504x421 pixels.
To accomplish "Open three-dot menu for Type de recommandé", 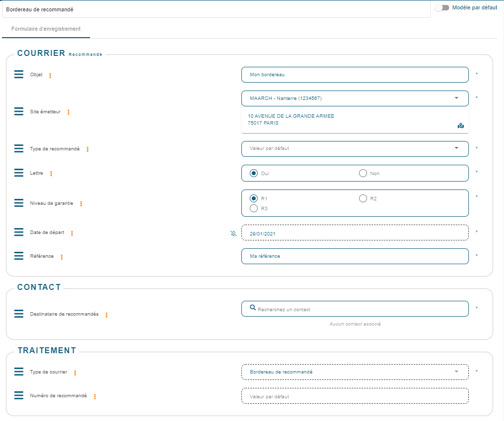I will 88,149.
